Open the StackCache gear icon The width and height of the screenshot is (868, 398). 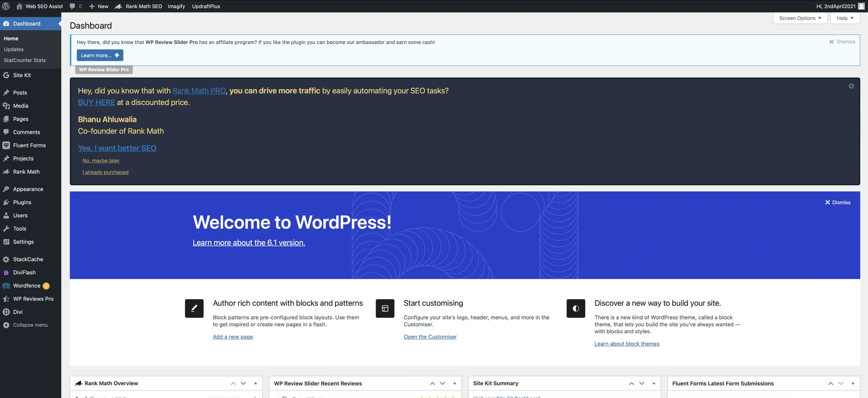(6, 259)
